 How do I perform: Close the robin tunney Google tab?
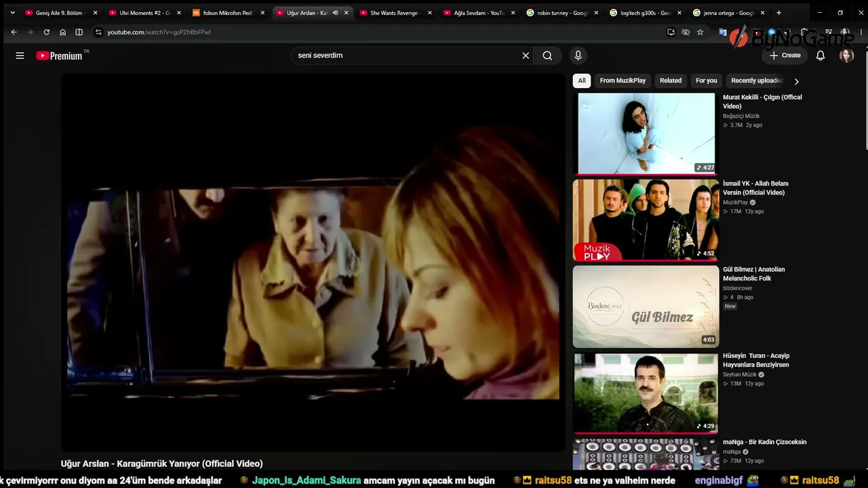click(x=597, y=13)
